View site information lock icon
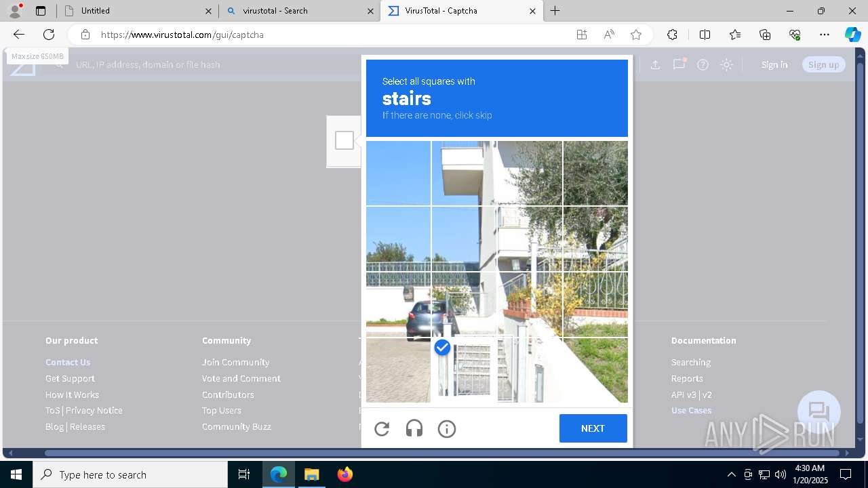 pyautogui.click(x=85, y=35)
